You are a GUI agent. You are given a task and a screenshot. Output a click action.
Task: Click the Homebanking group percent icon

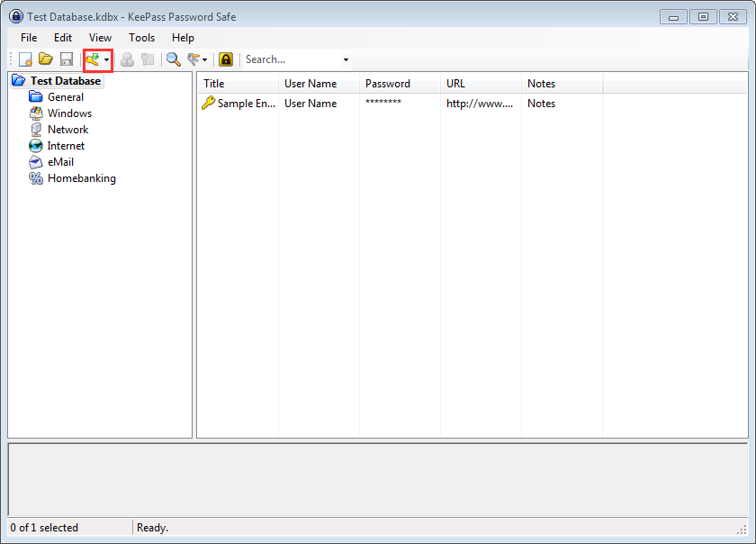click(x=36, y=178)
